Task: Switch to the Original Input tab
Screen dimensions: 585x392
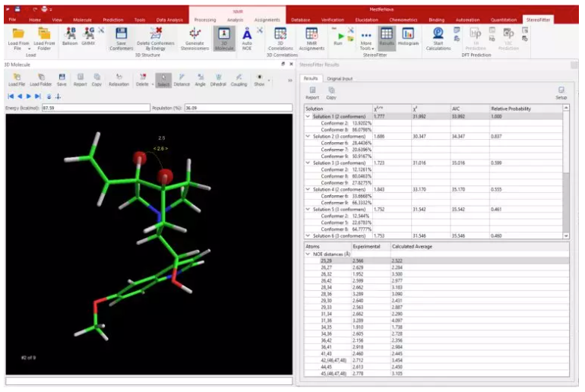Action: [x=340, y=78]
